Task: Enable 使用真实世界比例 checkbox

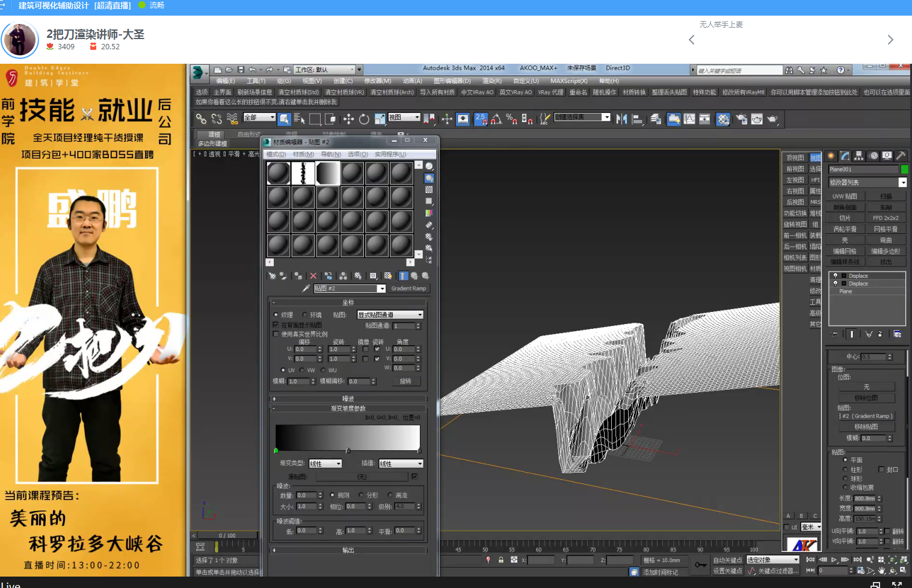Action: point(276,334)
